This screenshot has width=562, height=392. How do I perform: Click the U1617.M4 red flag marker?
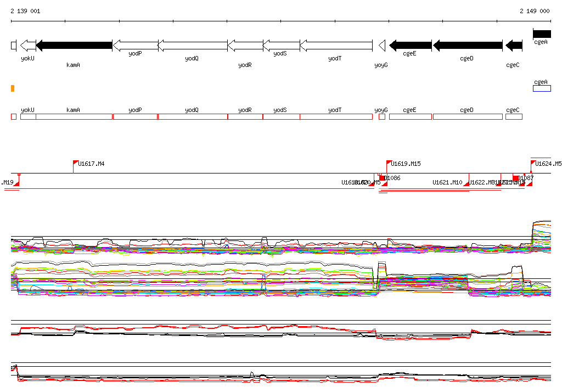[76, 163]
